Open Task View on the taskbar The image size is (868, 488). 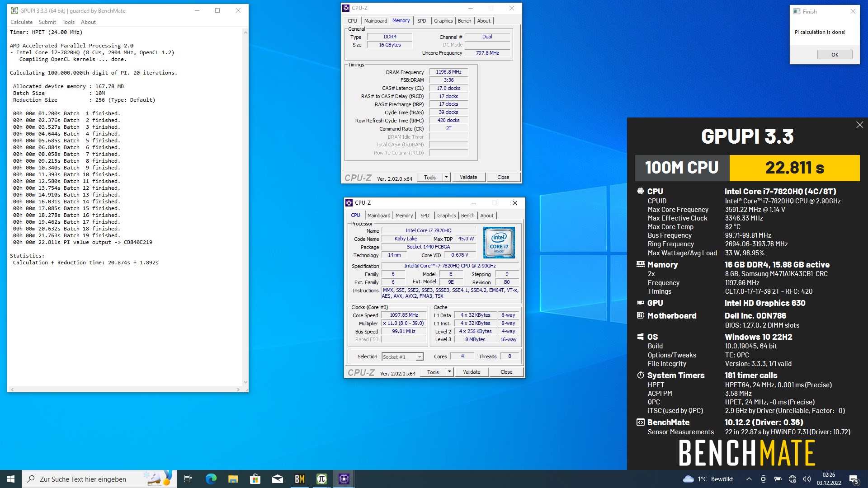pos(188,479)
